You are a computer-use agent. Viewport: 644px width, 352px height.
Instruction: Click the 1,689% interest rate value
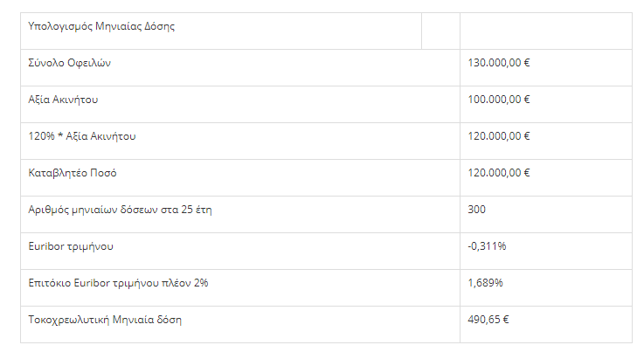click(486, 283)
